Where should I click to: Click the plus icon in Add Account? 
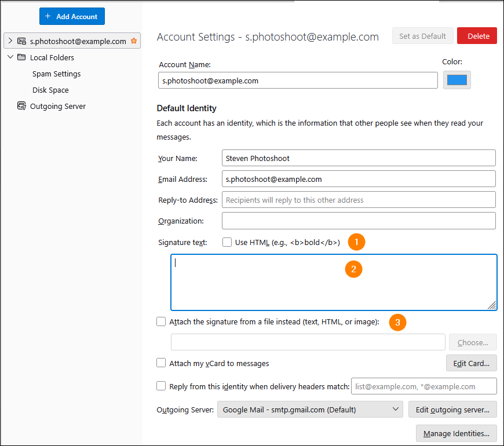(48, 16)
